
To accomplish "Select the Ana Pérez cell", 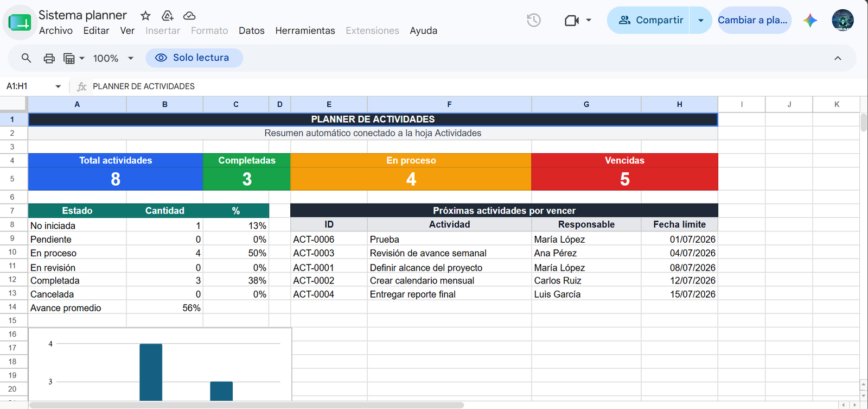I will tap(586, 253).
